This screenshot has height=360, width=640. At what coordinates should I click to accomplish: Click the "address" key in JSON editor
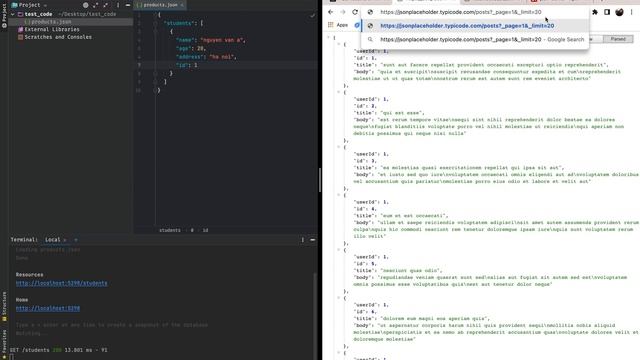click(x=191, y=57)
